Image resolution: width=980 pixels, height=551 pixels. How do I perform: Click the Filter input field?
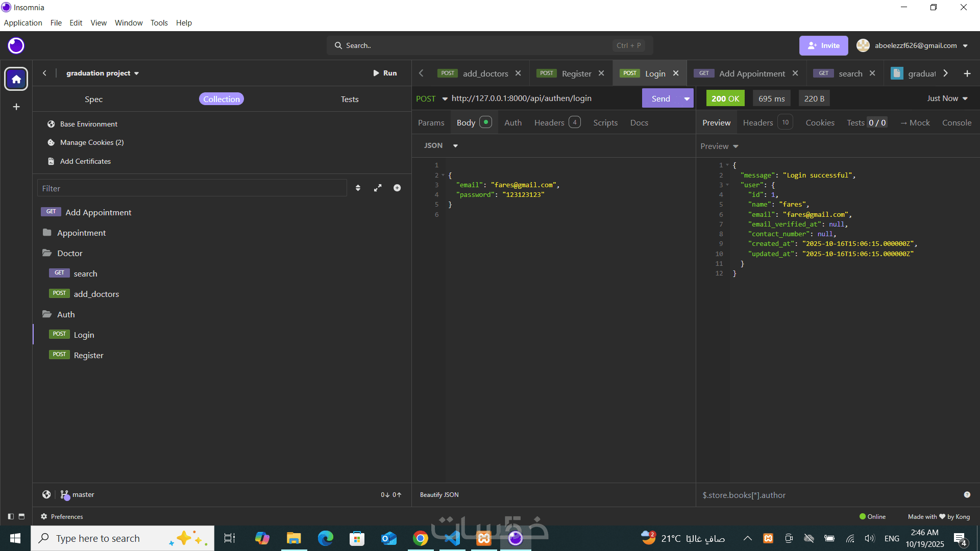tap(191, 188)
